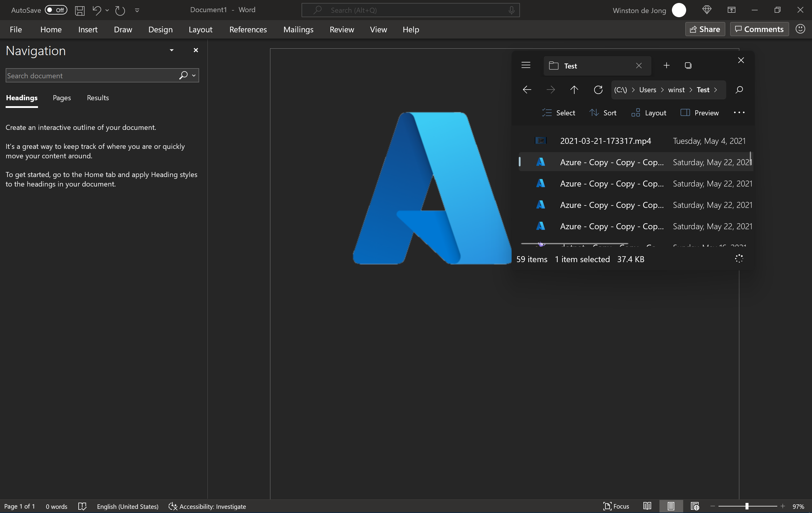Click the selected Azure - Copy file row
Viewport: 812px width, 513px height.
pyautogui.click(x=636, y=162)
